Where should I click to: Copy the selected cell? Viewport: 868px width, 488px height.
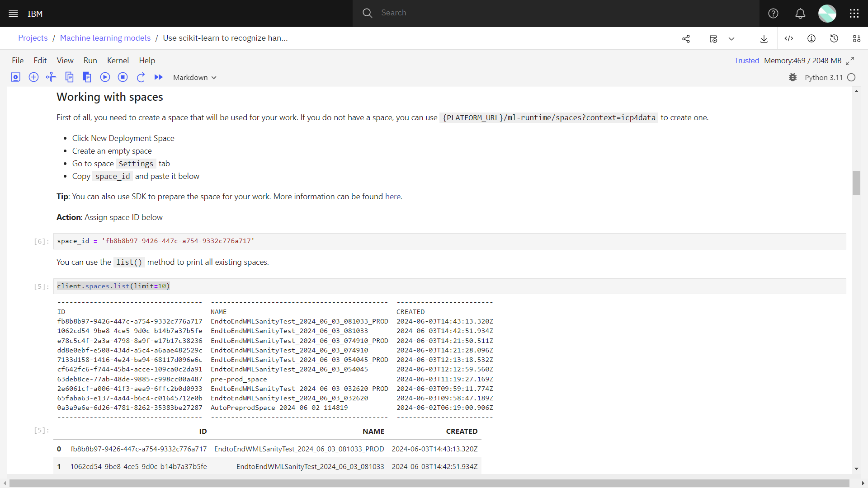70,77
